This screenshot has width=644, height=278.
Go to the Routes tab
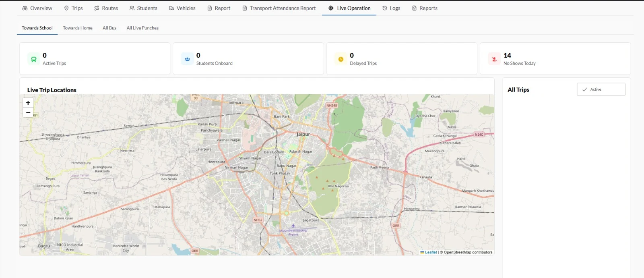[x=106, y=8]
